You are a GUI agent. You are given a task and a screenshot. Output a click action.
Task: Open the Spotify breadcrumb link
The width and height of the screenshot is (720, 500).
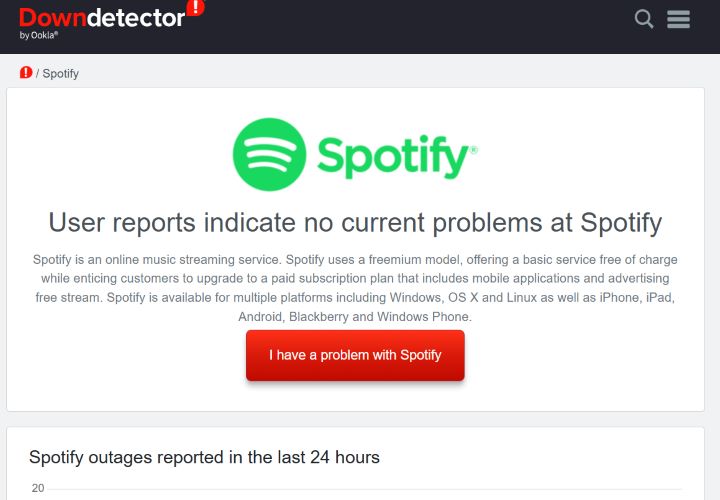[60, 74]
